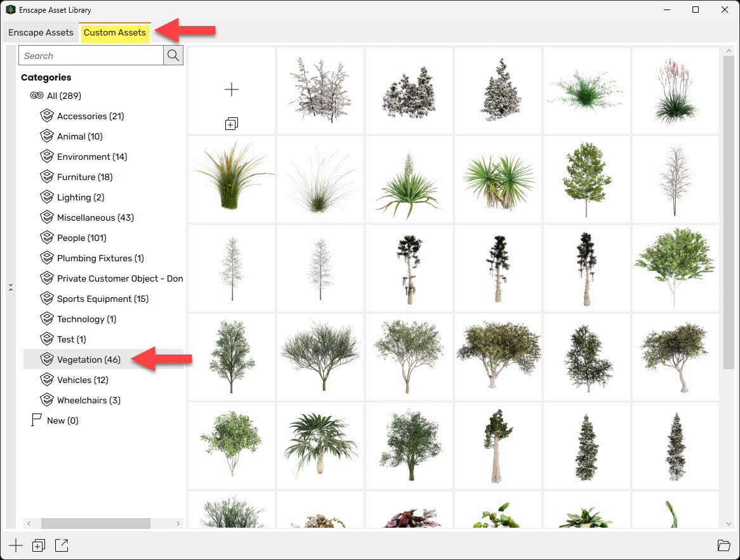The width and height of the screenshot is (740, 560).
Task: Select the Custom Assets tab
Action: (x=114, y=32)
